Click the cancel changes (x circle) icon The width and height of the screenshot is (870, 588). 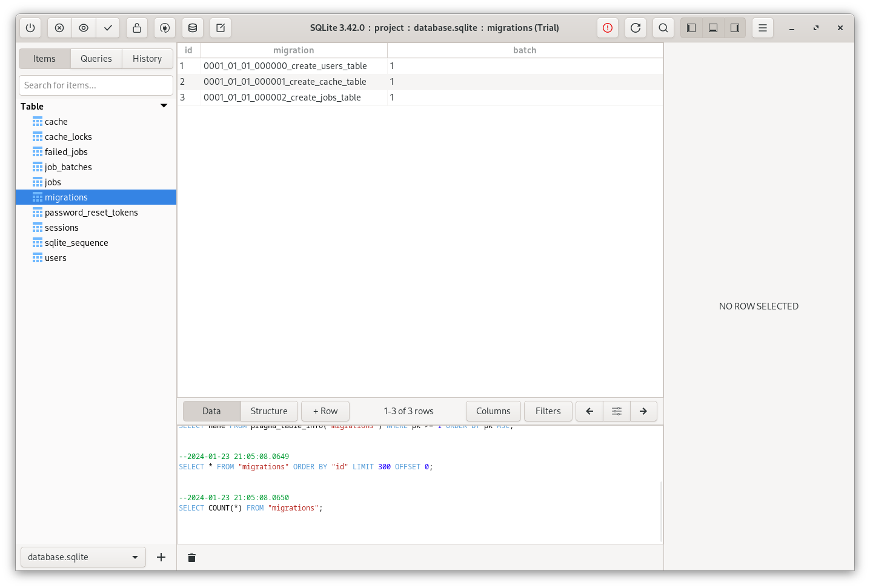coord(59,28)
